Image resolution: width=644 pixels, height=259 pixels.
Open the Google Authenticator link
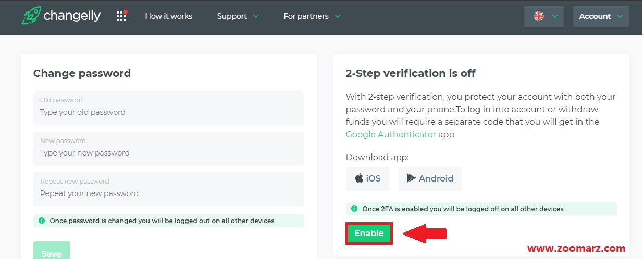[391, 134]
